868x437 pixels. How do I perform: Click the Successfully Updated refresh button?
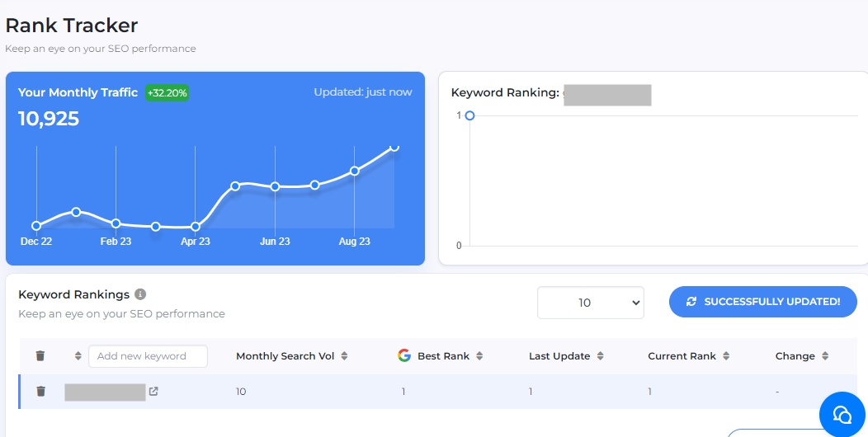[x=763, y=302]
